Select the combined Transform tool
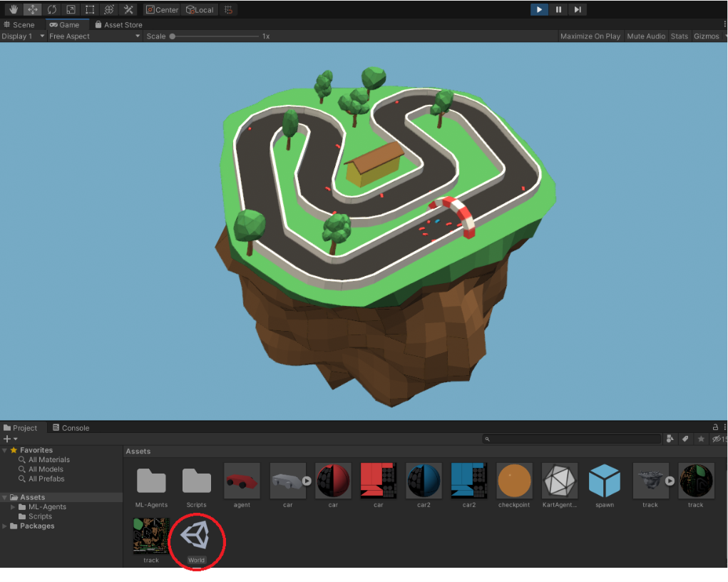The width and height of the screenshot is (728, 582). [x=108, y=9]
